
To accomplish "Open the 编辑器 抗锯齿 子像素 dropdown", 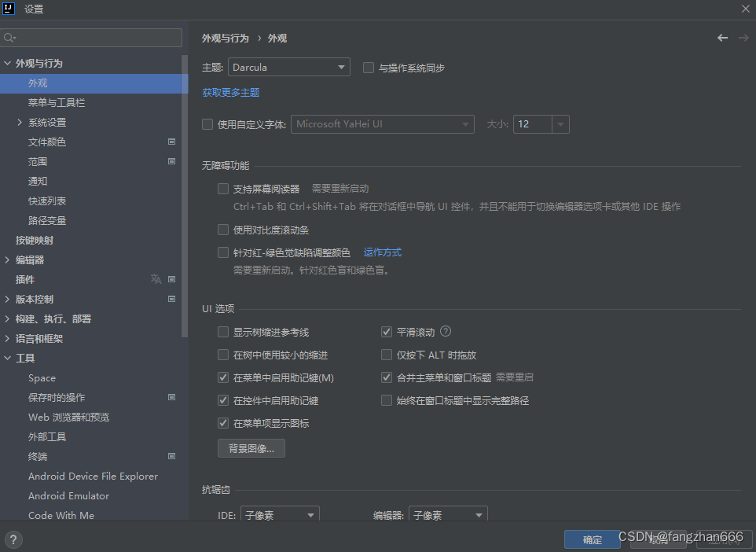I will click(448, 514).
